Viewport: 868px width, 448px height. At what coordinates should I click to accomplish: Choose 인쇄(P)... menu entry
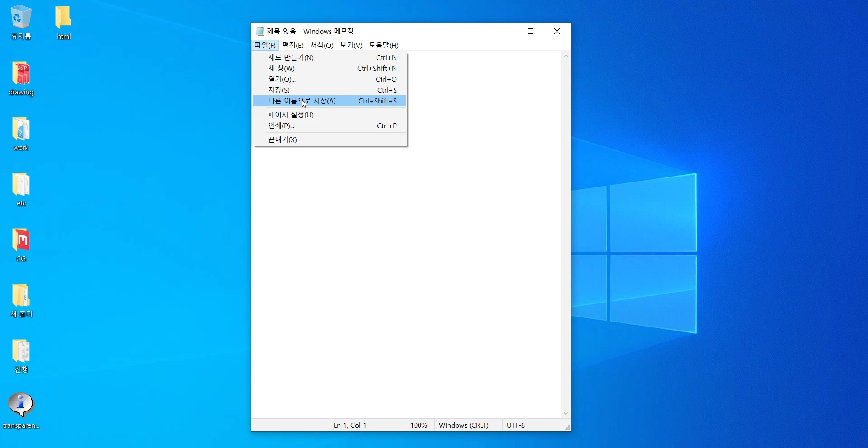330,126
